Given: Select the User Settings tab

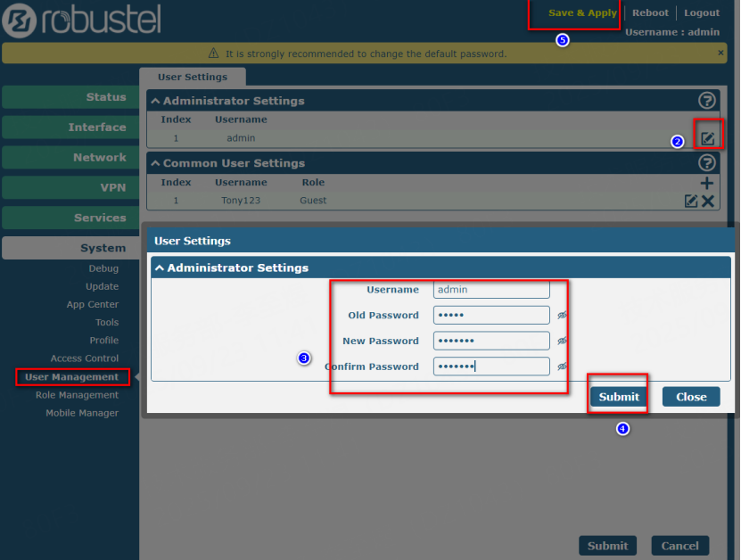Looking at the screenshot, I should (x=193, y=77).
